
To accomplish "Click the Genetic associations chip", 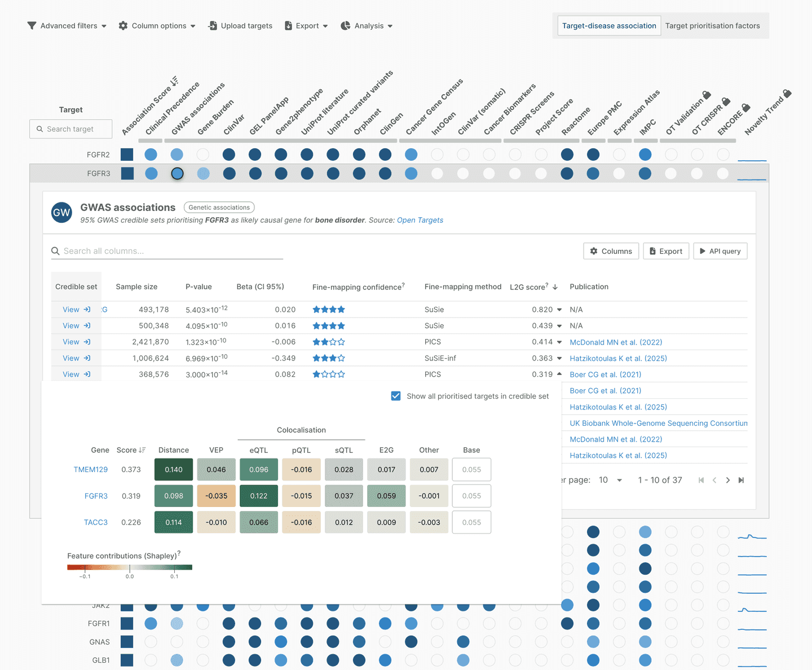I will pyautogui.click(x=219, y=208).
